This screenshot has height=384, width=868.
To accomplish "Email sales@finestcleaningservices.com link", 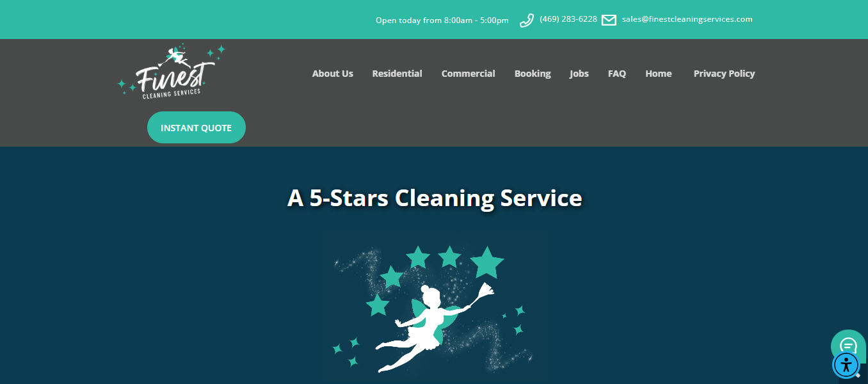I will point(687,19).
